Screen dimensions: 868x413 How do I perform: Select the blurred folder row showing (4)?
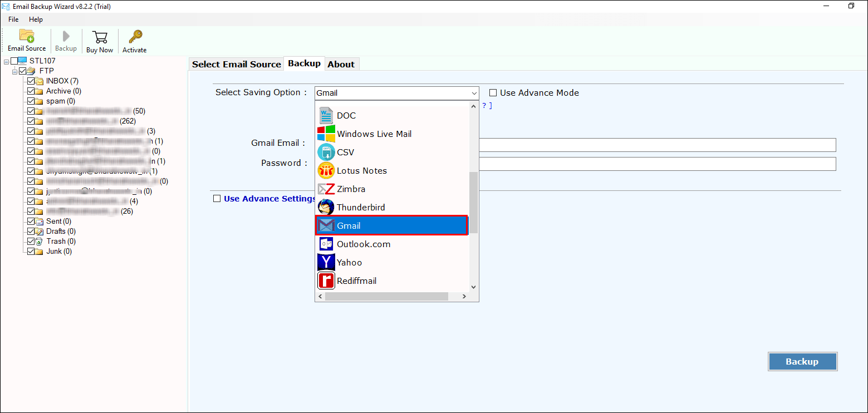coord(92,201)
